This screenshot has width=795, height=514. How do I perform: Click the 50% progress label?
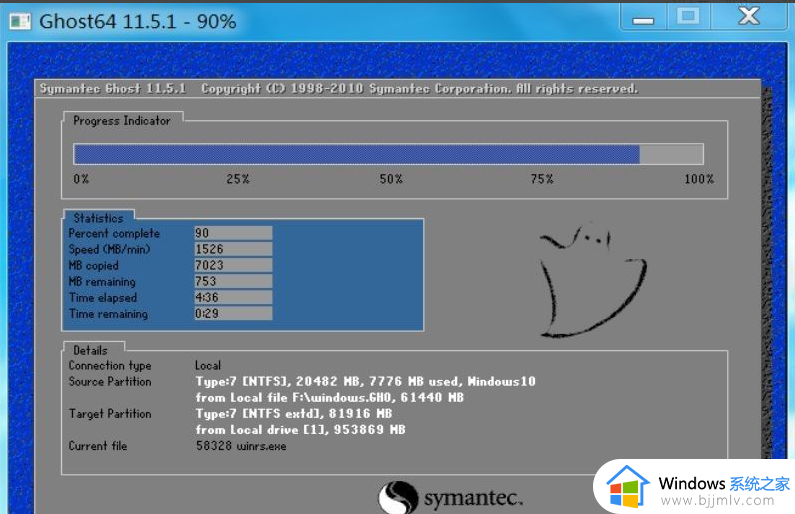click(x=391, y=179)
